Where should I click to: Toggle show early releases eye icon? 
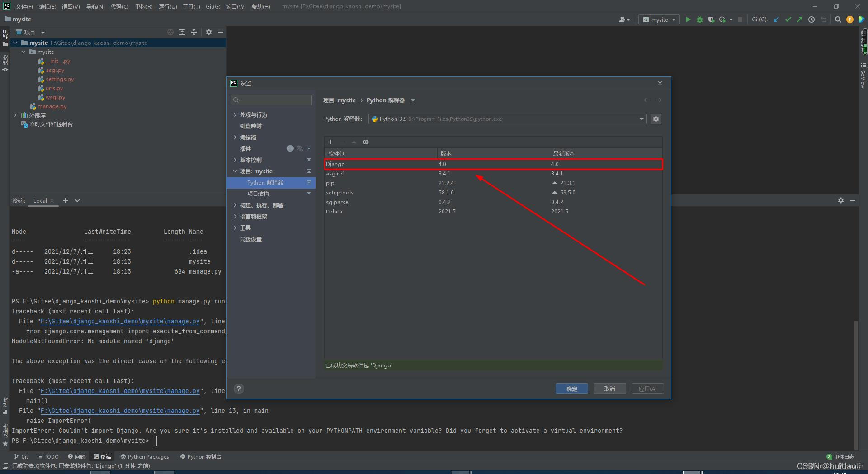pyautogui.click(x=366, y=142)
